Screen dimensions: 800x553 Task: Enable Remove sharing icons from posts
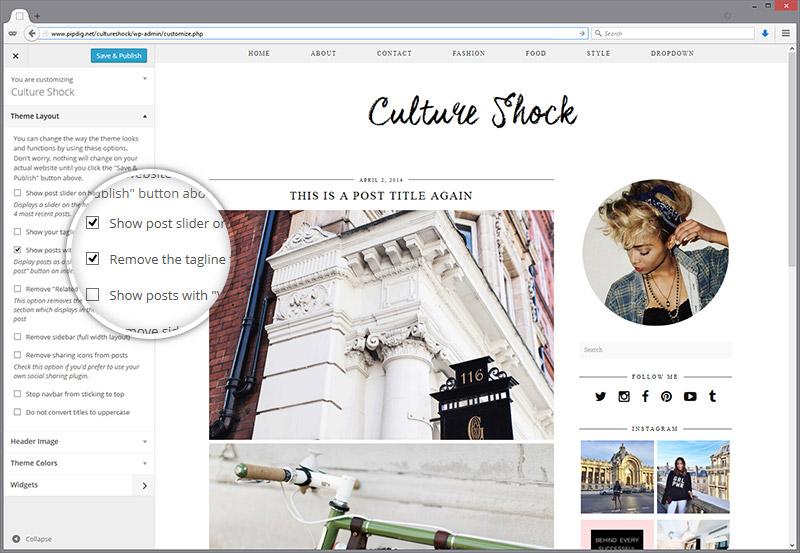(x=17, y=355)
